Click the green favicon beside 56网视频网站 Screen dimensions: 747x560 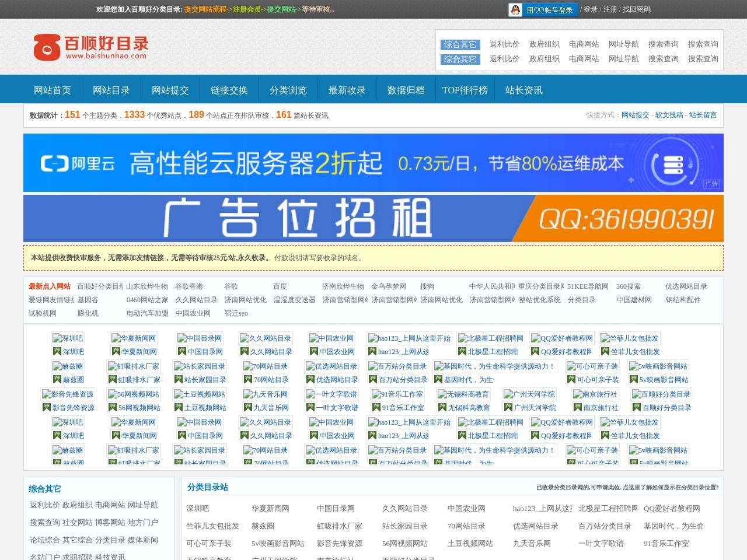pyautogui.click(x=112, y=408)
